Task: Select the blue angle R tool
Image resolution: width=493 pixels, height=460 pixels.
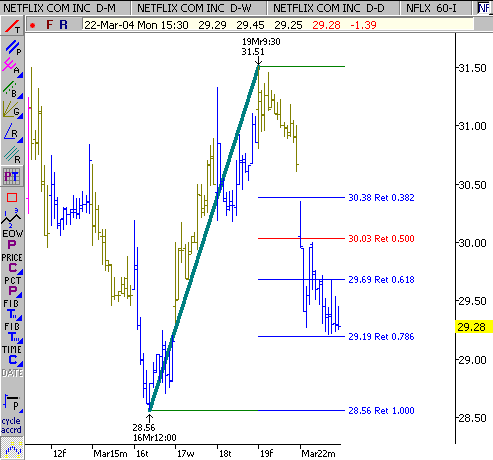Action: point(12,132)
